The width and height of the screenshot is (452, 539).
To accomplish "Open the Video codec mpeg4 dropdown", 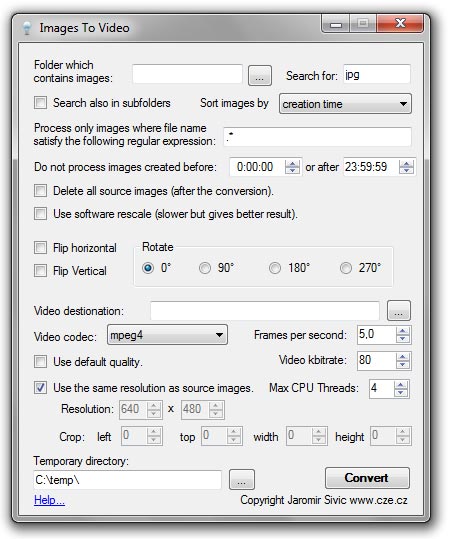I will point(167,335).
